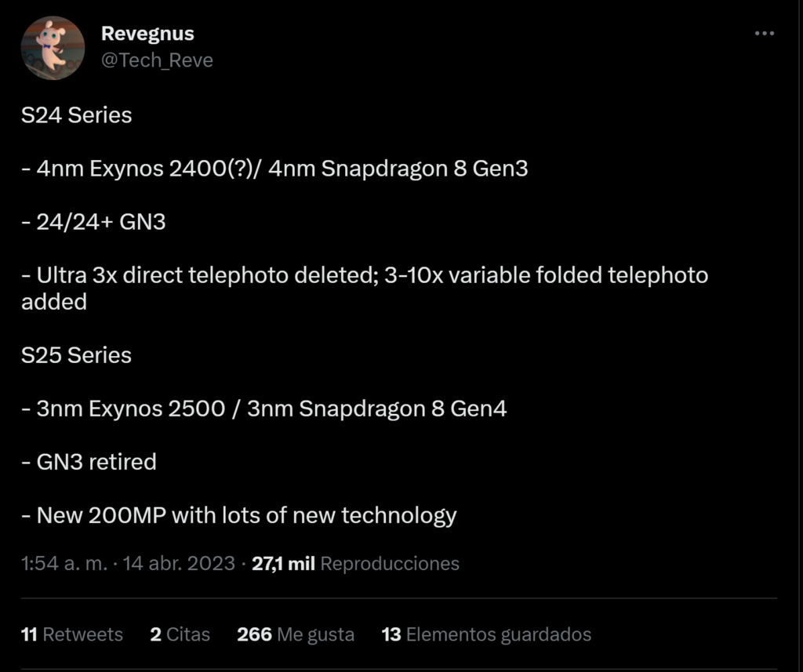
Task: Click the S24 Series heading text
Action: click(x=77, y=115)
